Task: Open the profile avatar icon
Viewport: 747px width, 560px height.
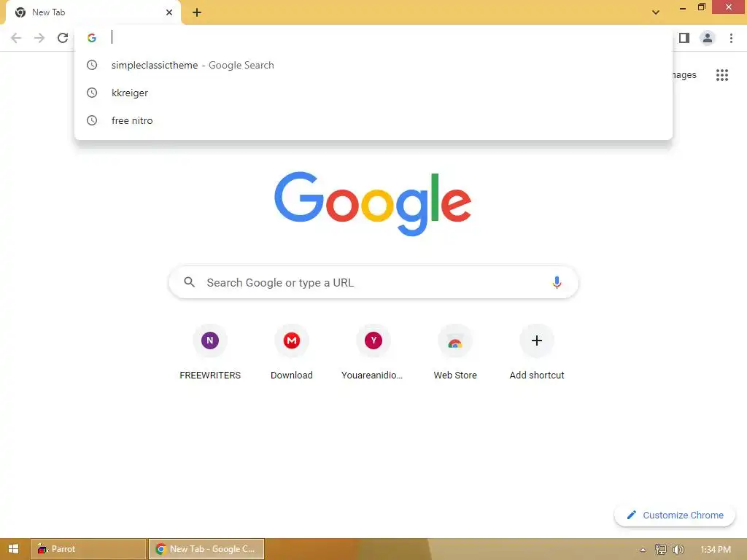Action: click(708, 38)
